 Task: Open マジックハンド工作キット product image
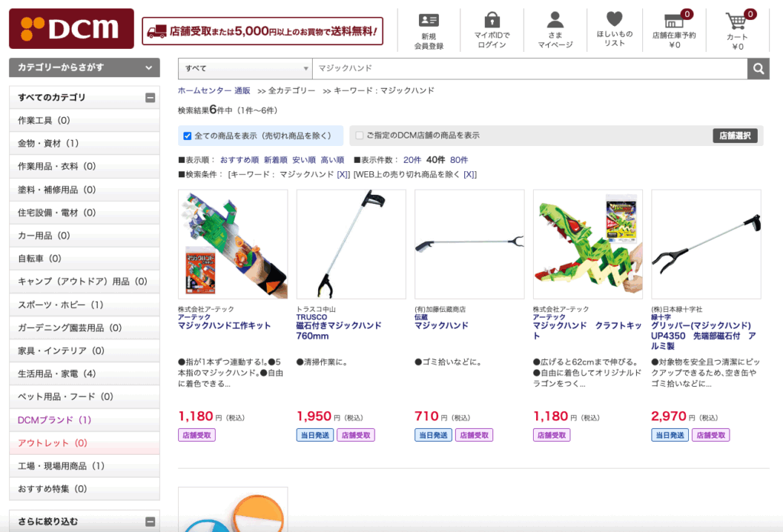[x=232, y=244]
